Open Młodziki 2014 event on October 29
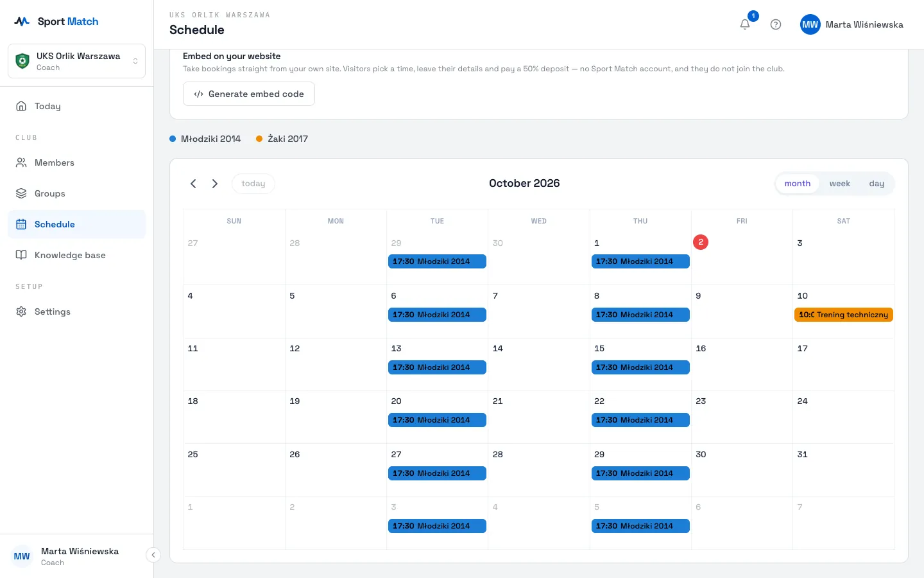Screen dimensions: 924x578 click(x=640, y=473)
